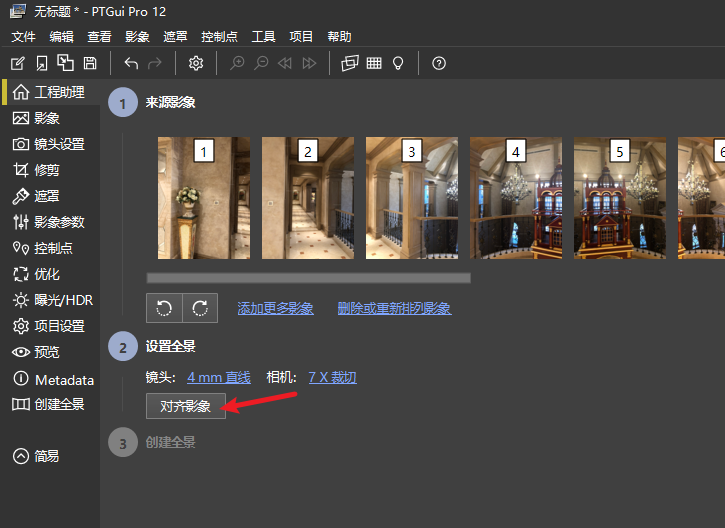Click the Redo arrow icon

[x=155, y=63]
